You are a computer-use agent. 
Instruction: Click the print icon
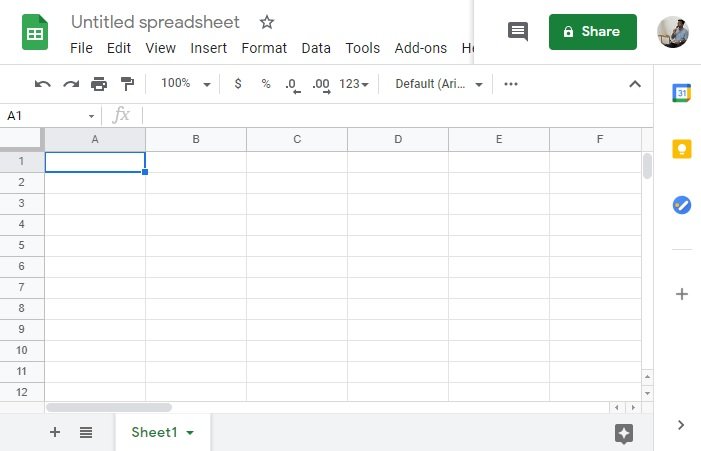click(x=99, y=84)
